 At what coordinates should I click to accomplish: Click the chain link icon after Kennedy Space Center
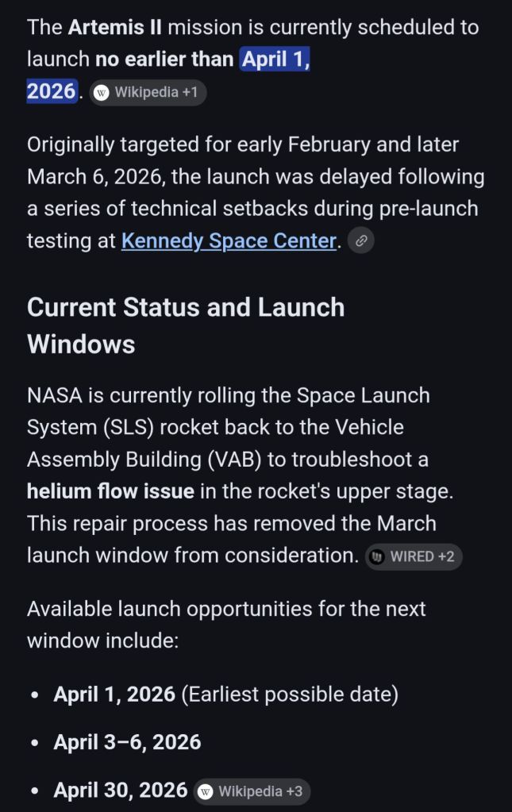[x=361, y=241]
